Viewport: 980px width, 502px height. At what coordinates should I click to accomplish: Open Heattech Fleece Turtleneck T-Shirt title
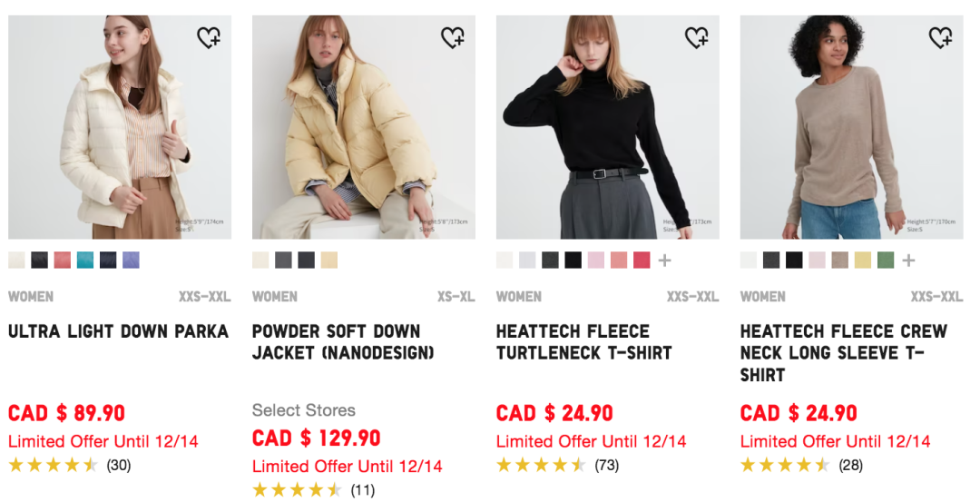tap(583, 342)
